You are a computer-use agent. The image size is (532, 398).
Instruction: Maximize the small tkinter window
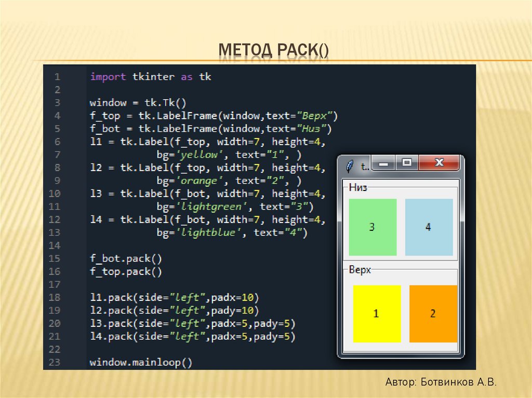coord(407,163)
